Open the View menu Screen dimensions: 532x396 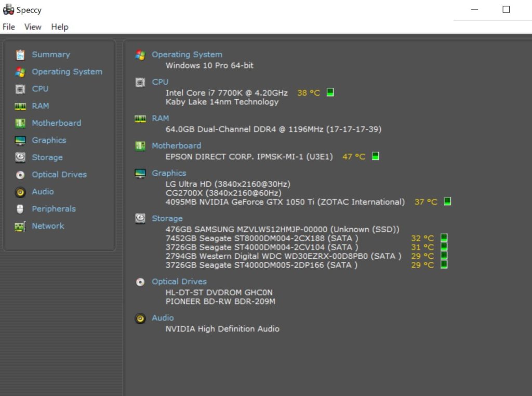tap(33, 27)
